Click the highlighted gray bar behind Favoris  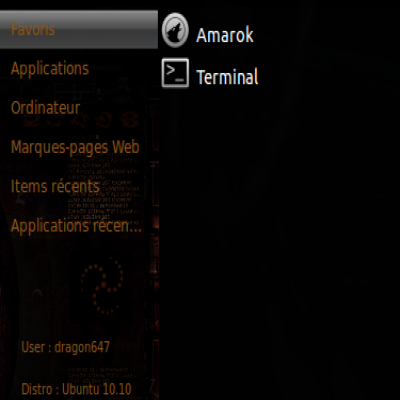pyautogui.click(x=79, y=29)
